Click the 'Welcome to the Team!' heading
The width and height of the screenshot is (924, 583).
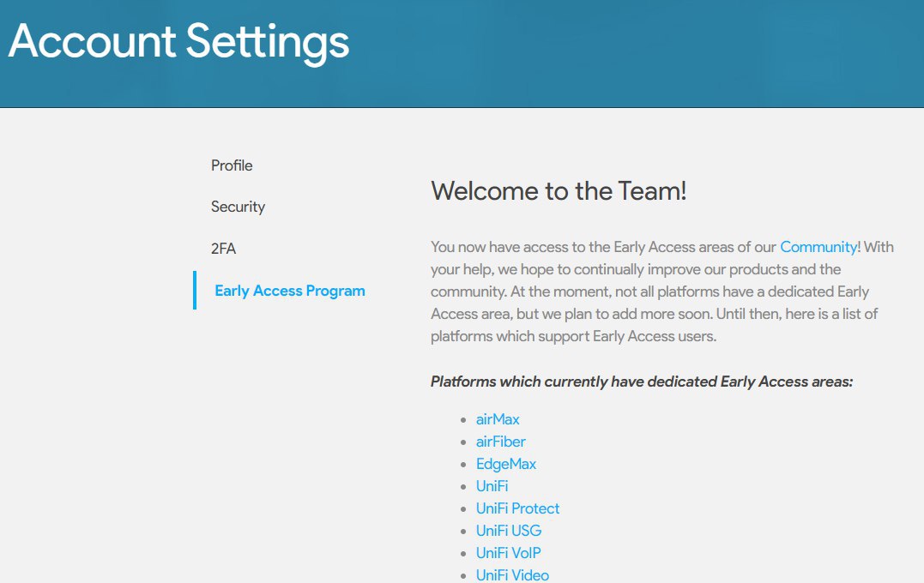(x=559, y=191)
